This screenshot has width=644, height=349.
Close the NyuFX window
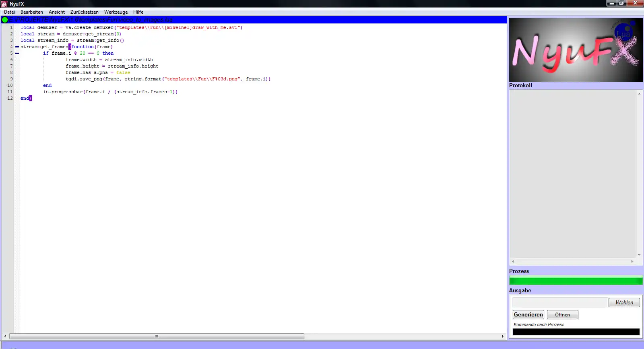point(636,3)
